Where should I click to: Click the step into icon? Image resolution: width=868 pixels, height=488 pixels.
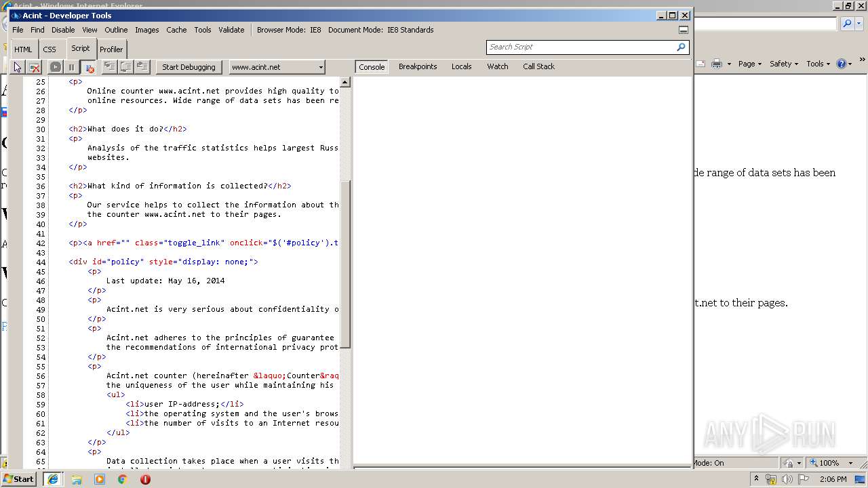pos(109,66)
